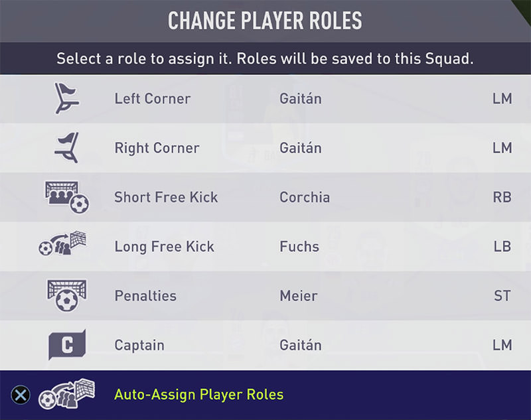
Task: Select the Right Corner role label
Action: click(157, 148)
